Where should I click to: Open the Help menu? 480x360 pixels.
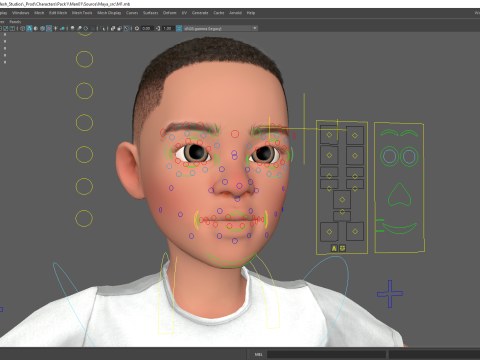251,13
